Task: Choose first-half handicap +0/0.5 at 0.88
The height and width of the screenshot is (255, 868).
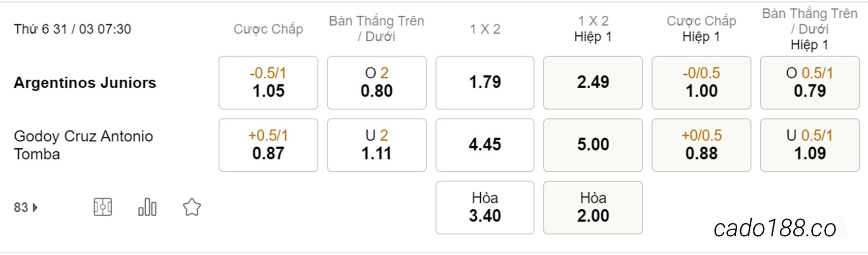Action: 701,145
